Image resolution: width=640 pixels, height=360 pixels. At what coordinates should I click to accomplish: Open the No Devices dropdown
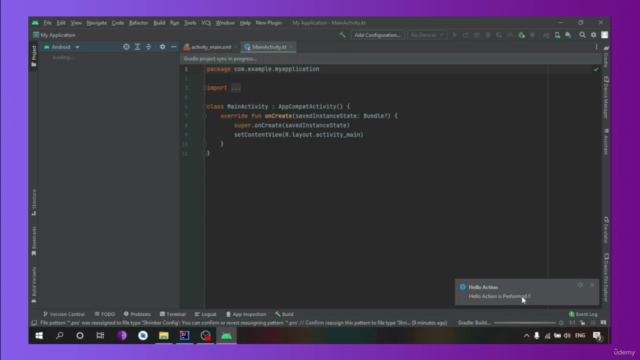coord(427,35)
